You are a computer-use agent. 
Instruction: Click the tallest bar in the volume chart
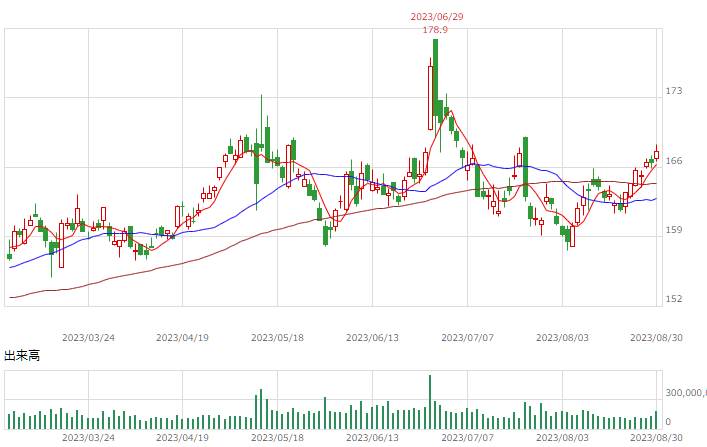430,402
